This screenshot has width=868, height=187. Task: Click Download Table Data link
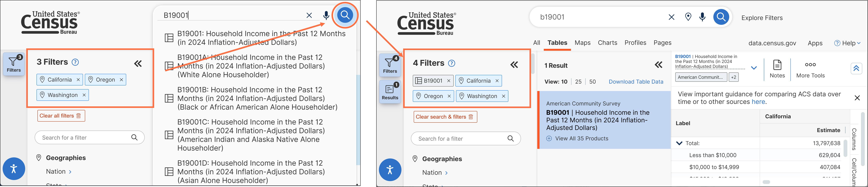[636, 82]
